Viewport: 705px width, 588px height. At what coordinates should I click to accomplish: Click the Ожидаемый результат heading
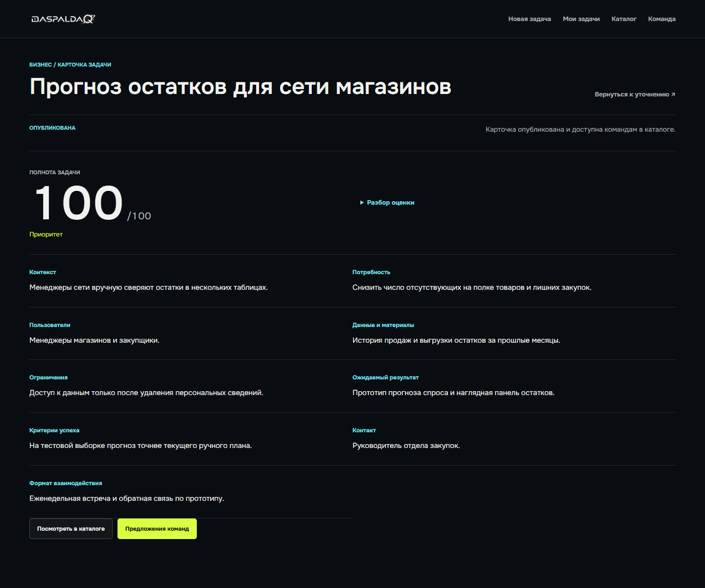385,377
